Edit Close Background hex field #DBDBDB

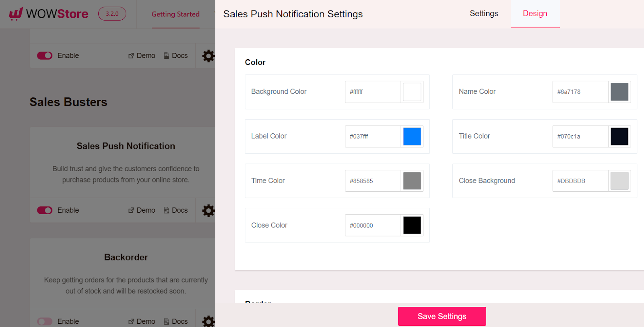pyautogui.click(x=580, y=181)
